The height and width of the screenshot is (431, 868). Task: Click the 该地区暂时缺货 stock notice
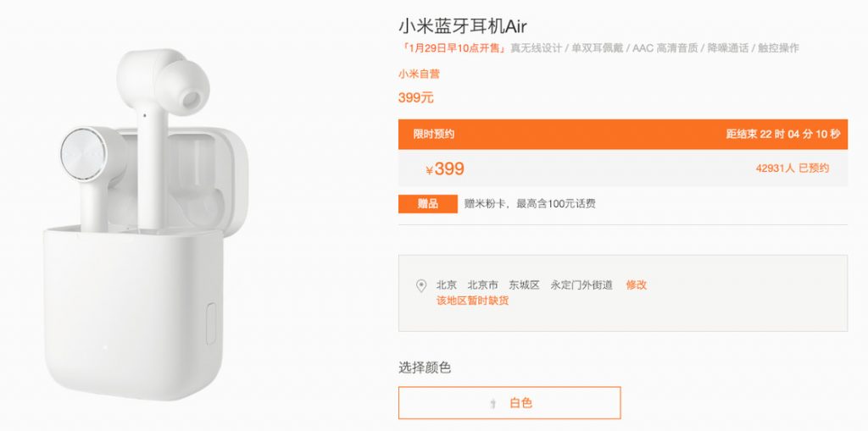tap(472, 301)
